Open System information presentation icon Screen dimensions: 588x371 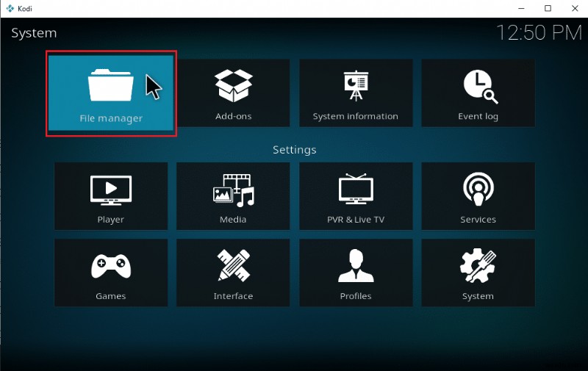click(x=356, y=86)
